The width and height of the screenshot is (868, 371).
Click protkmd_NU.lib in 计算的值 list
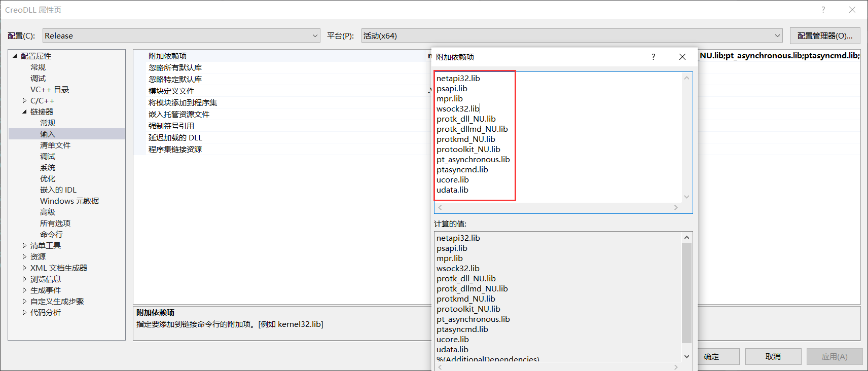[465, 299]
